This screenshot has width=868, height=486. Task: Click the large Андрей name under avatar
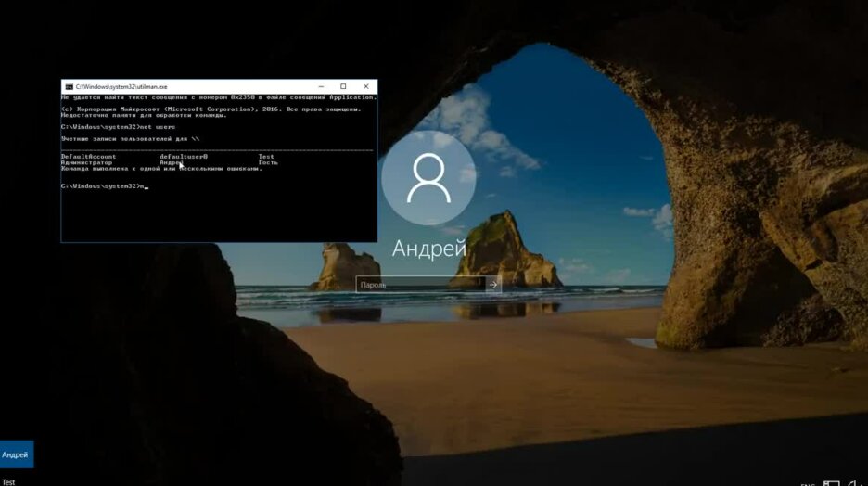429,249
